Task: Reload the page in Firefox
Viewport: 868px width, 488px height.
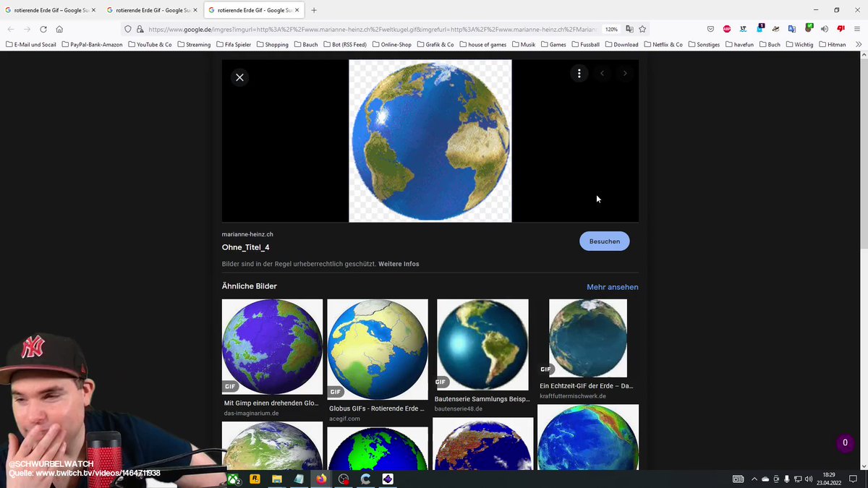Action: click(x=43, y=29)
